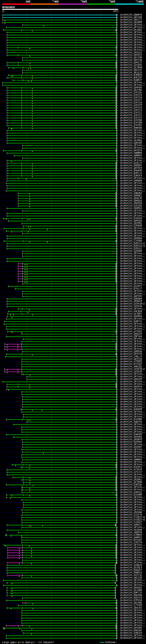Select the BP093055 query name label
Screen dimensions: 146x644
8,7
